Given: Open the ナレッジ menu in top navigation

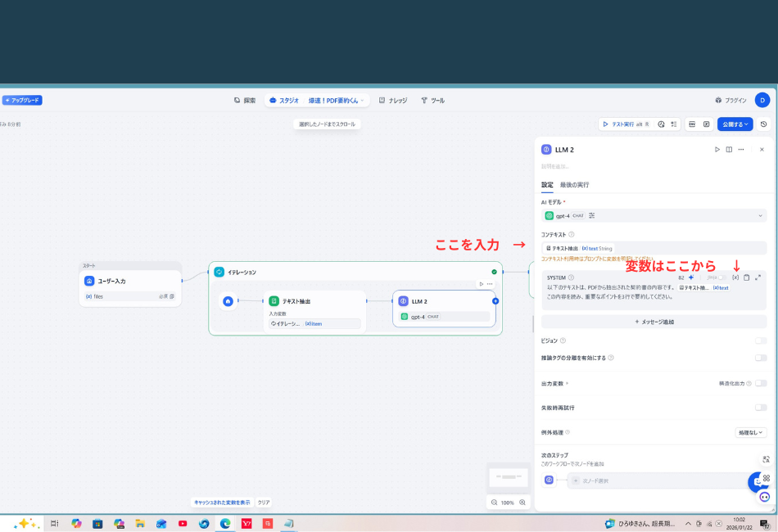Looking at the screenshot, I should [x=392, y=101].
